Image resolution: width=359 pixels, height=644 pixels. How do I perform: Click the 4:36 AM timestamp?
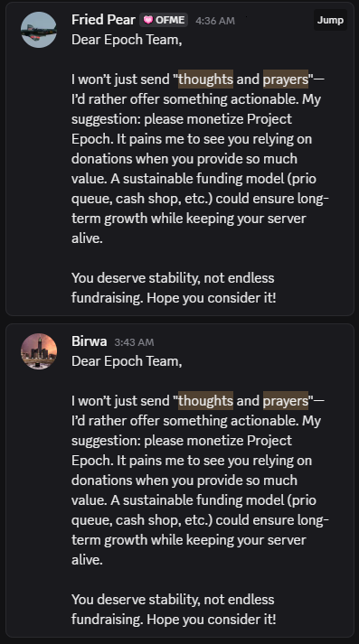tap(215, 21)
